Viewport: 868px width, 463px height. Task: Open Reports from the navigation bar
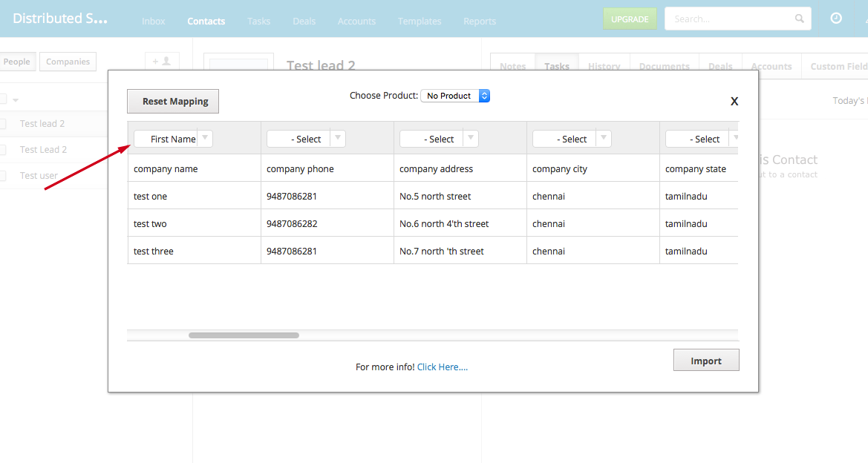click(479, 21)
